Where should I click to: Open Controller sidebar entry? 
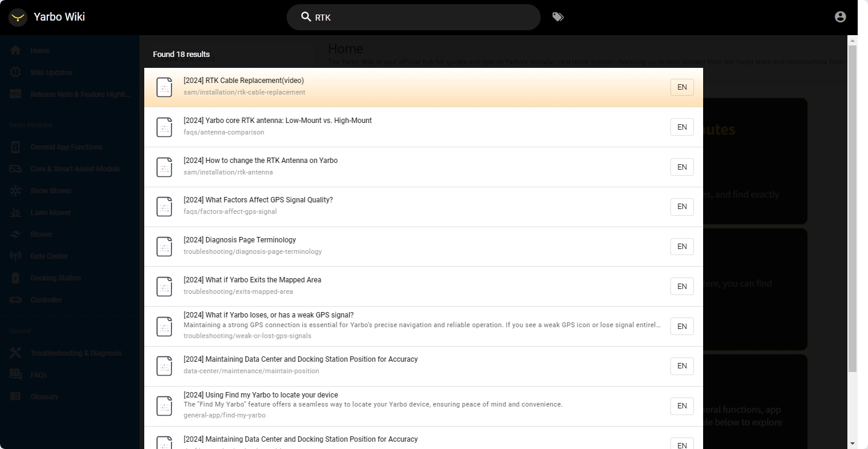[70, 300]
